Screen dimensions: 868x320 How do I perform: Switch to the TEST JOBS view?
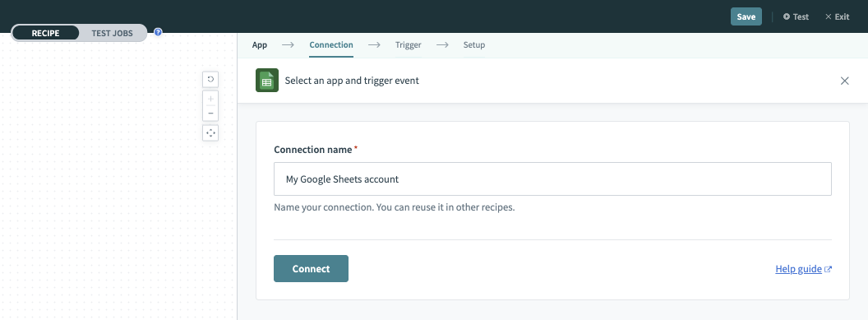pyautogui.click(x=112, y=33)
